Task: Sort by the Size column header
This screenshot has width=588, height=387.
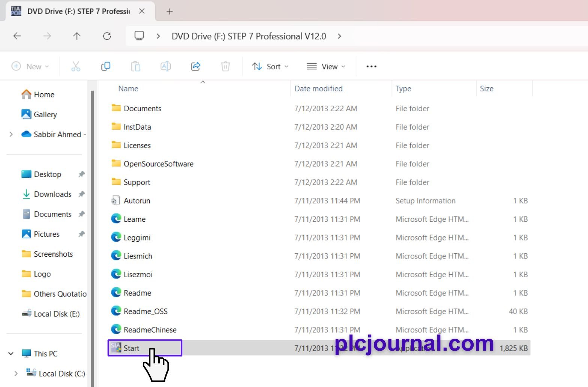Action: [x=486, y=88]
